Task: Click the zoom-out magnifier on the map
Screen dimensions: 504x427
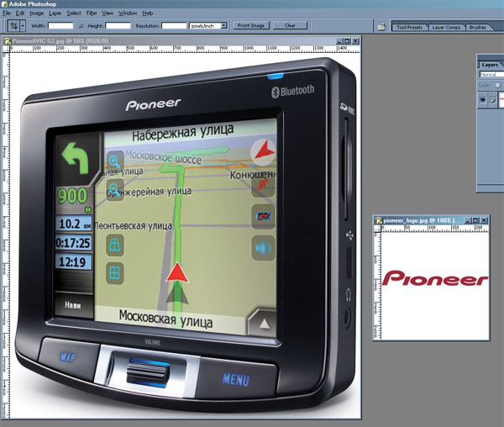Action: tap(115, 189)
